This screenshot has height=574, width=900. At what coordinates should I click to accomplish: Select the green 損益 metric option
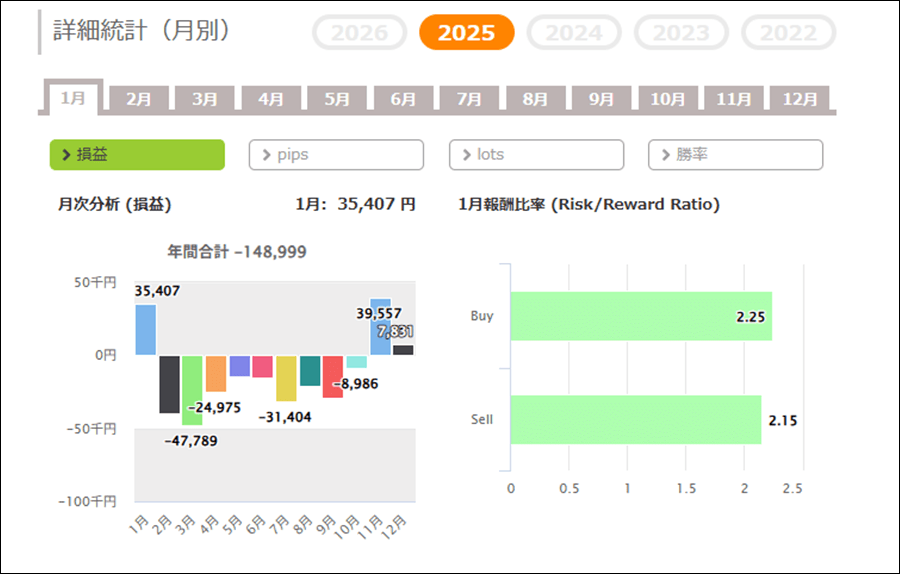pos(137,155)
